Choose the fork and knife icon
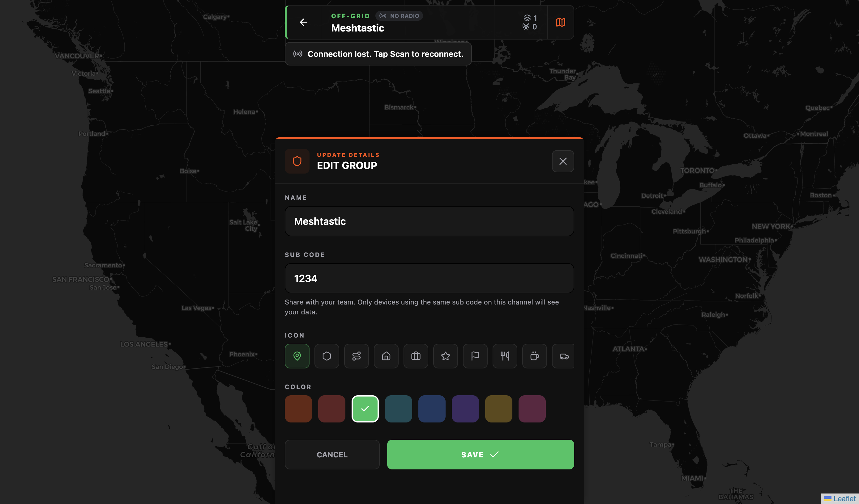The width and height of the screenshot is (859, 504). click(505, 356)
